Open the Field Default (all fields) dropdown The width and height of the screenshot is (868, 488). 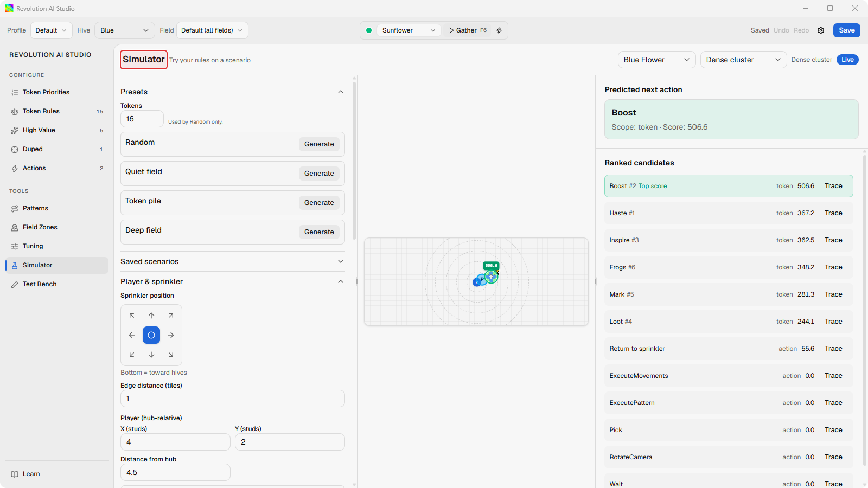(x=212, y=30)
